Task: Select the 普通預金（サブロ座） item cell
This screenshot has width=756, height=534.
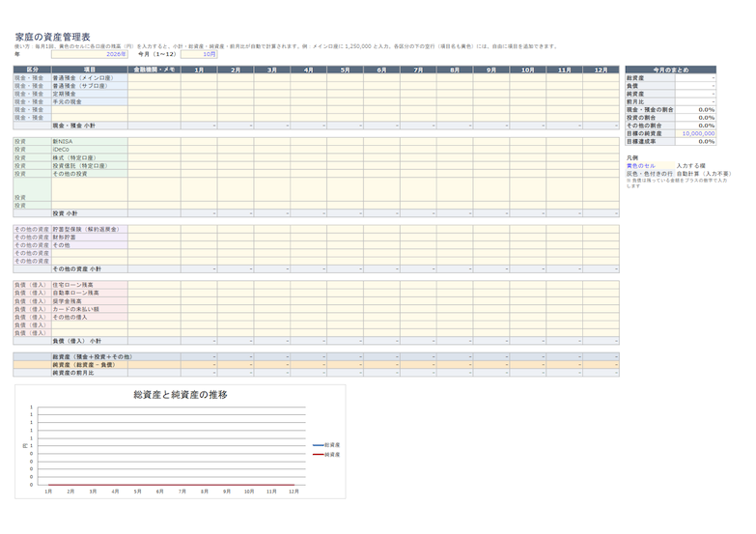Action: click(x=90, y=86)
